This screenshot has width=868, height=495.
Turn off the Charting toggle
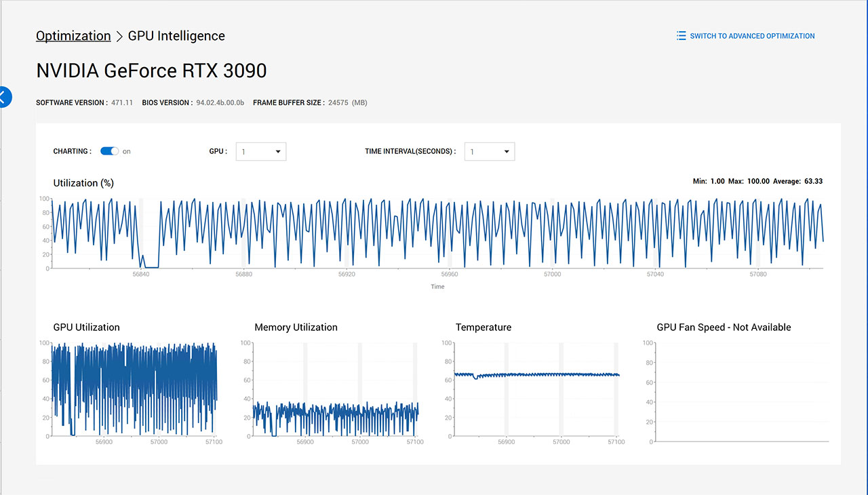coord(109,151)
